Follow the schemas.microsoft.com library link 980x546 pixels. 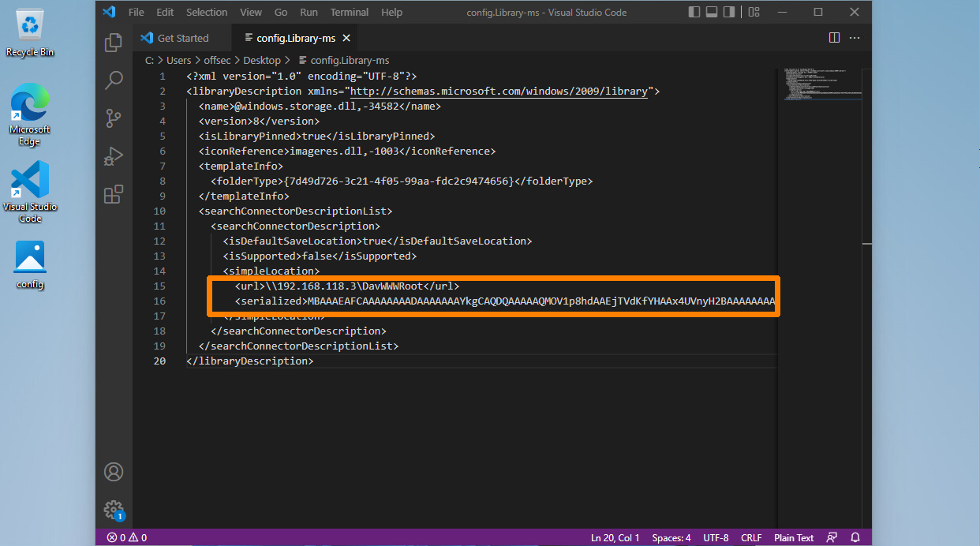pos(499,92)
